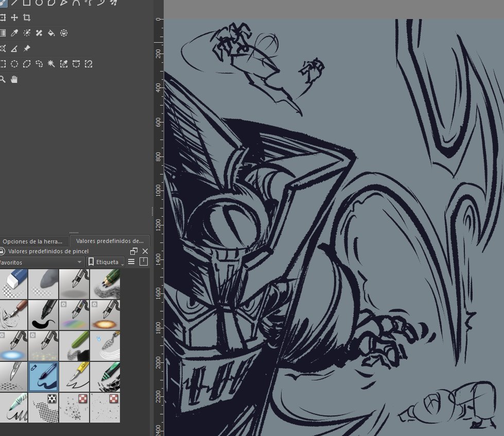Choose the rainbow airbrush preset
The height and width of the screenshot is (436, 504).
(x=74, y=315)
